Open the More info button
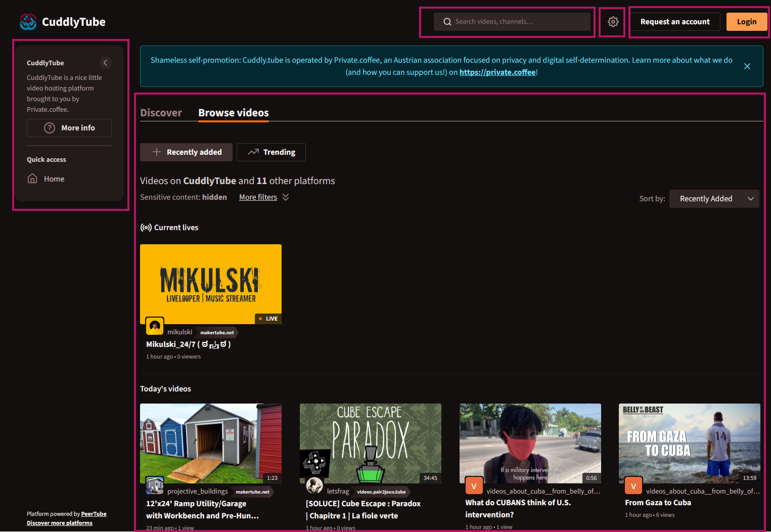 tap(69, 128)
